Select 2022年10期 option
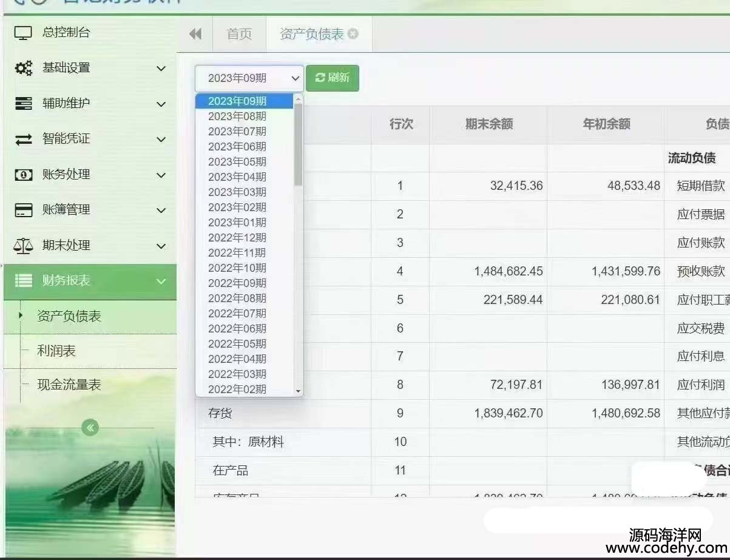Screen dimensions: 730x560 coord(245,268)
